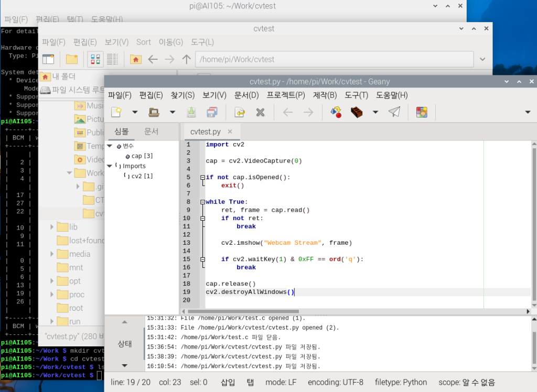Go to next message panel tab arrow
537x392 pixels.
[124, 366]
